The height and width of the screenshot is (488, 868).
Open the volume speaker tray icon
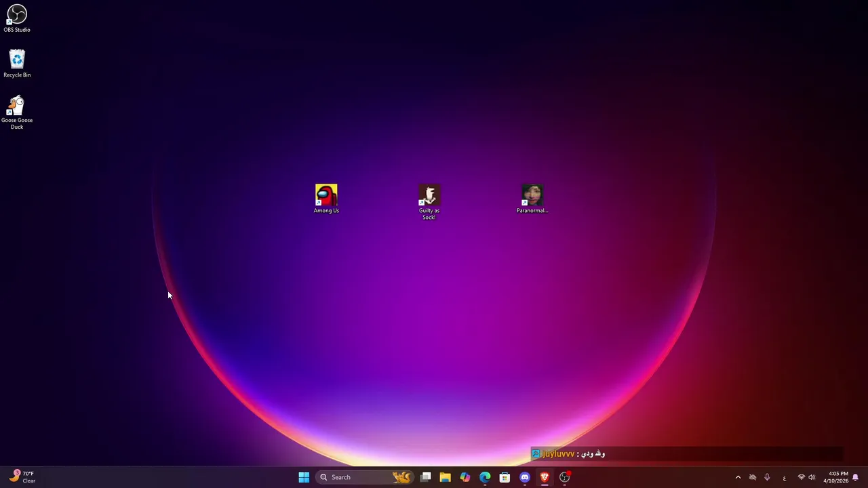pyautogui.click(x=812, y=477)
